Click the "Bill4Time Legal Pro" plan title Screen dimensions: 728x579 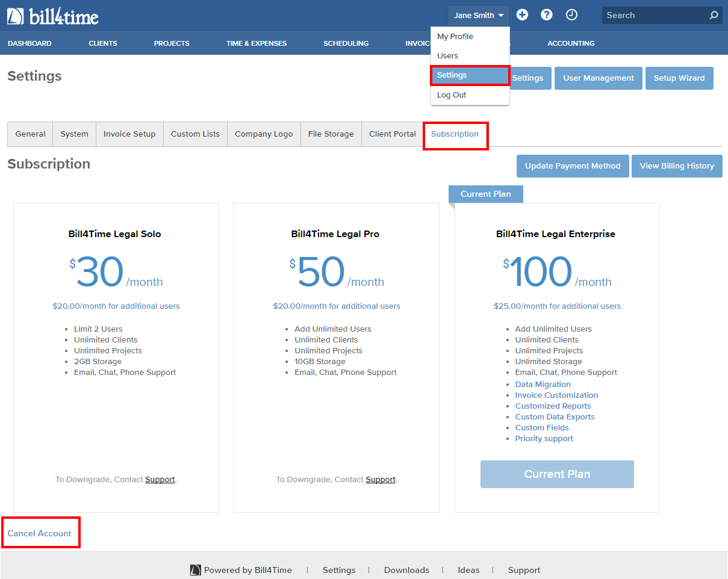pos(335,234)
